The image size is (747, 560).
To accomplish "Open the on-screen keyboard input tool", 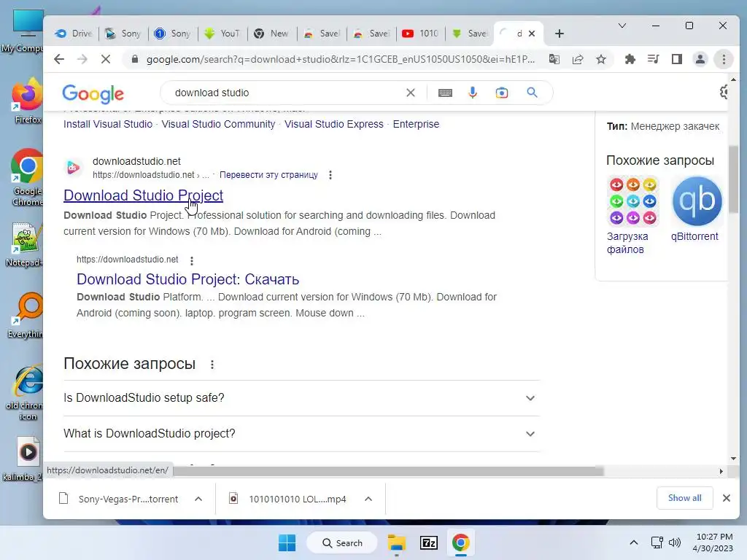I will click(x=445, y=93).
